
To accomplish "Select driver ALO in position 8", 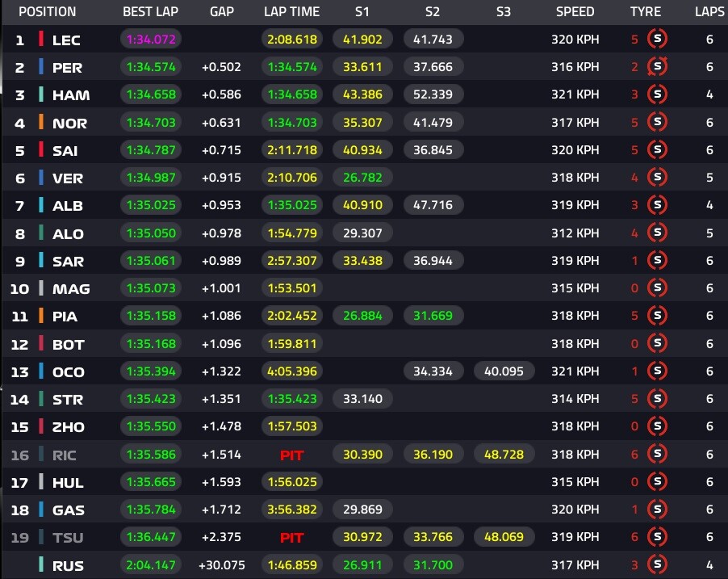I will tap(68, 233).
